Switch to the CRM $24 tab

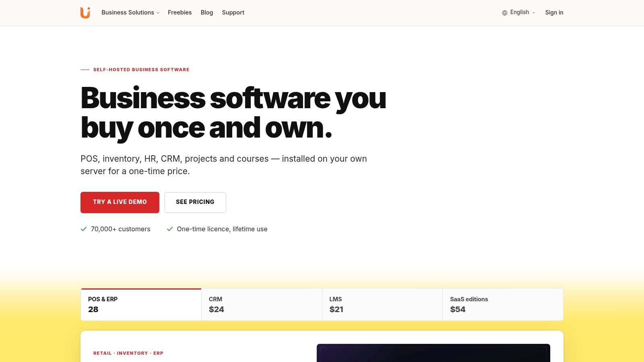pos(262,304)
